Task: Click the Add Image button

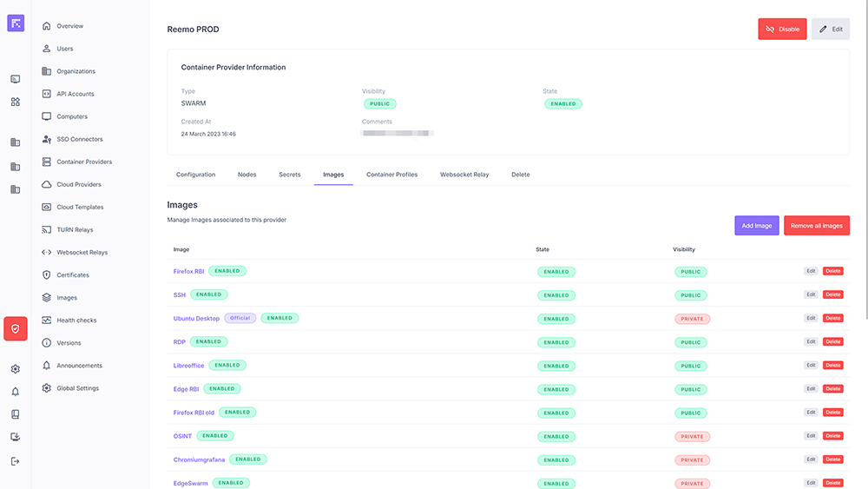Action: click(756, 226)
